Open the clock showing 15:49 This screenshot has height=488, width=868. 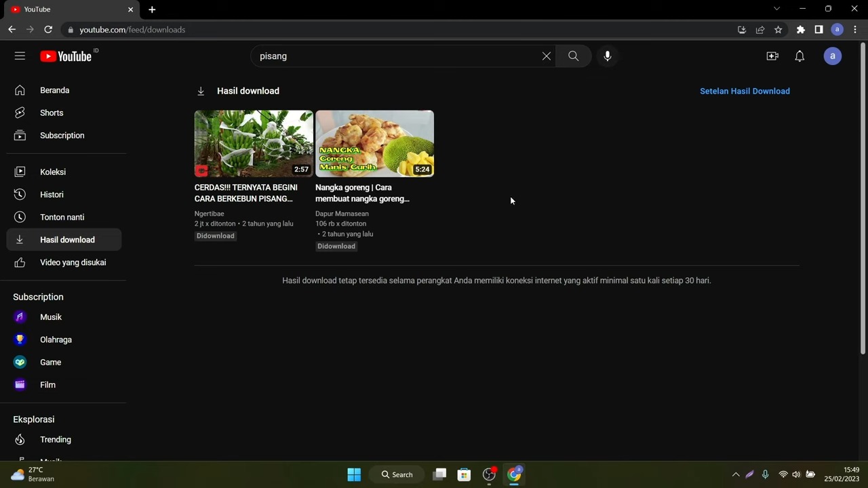click(x=842, y=474)
